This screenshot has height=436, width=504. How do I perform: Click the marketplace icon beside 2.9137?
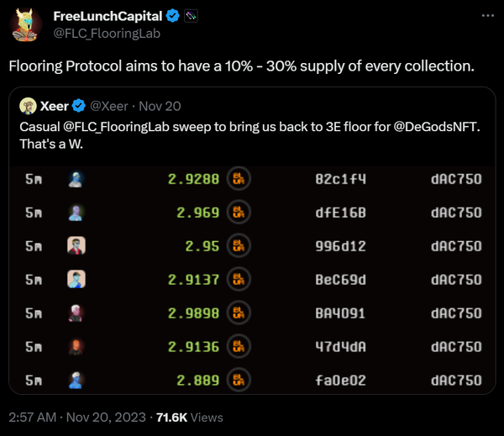tap(240, 279)
